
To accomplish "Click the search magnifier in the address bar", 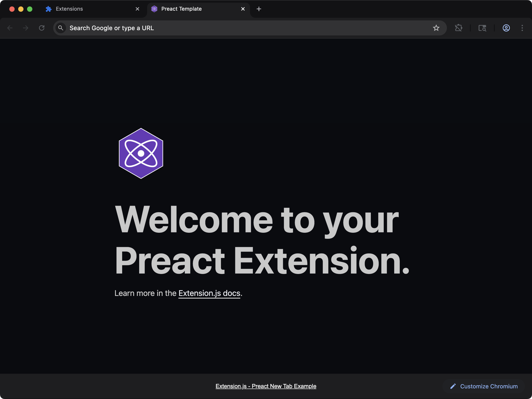I will pyautogui.click(x=61, y=28).
